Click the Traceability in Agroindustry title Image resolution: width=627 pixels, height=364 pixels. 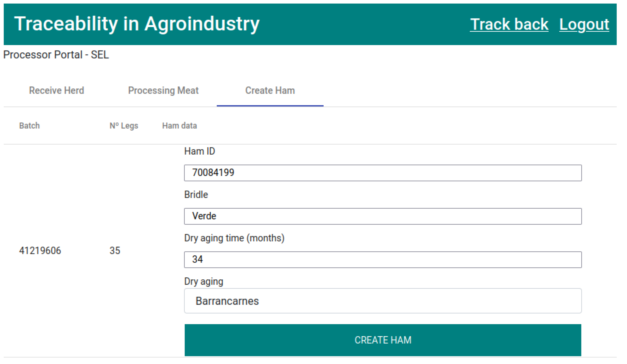click(x=137, y=24)
